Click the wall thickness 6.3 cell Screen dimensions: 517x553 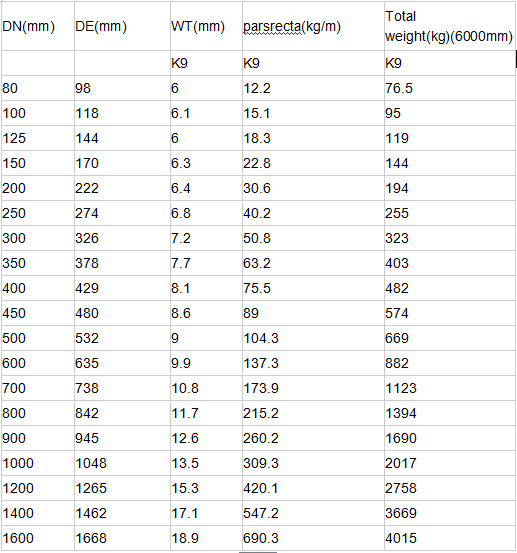(206, 163)
